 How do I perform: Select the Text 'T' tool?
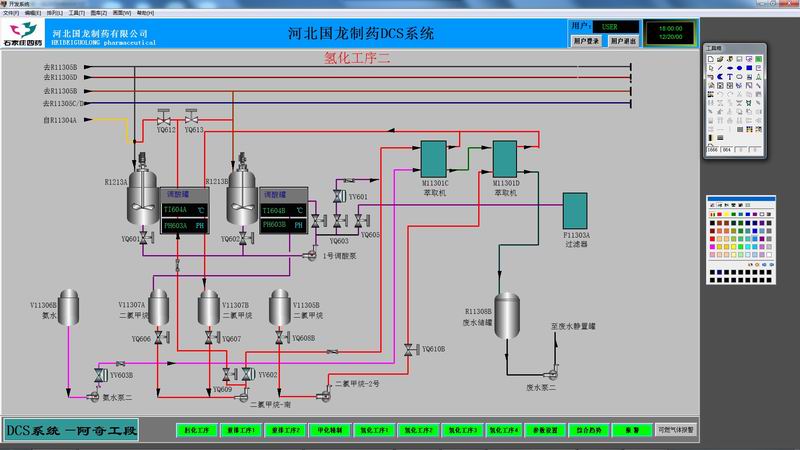pos(730,77)
